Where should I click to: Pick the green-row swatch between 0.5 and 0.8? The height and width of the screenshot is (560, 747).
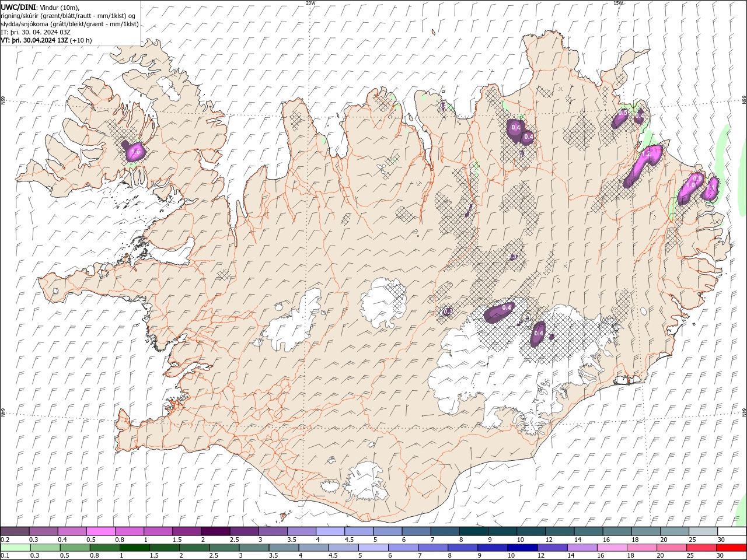pyautogui.click(x=75, y=547)
